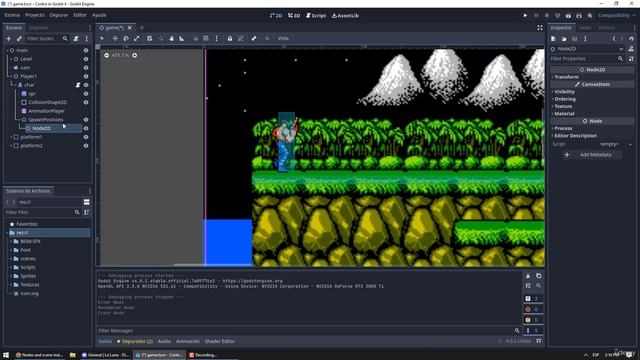640x360 pixels.
Task: Zoom in with plus icon in viewport
Action: coord(134,55)
